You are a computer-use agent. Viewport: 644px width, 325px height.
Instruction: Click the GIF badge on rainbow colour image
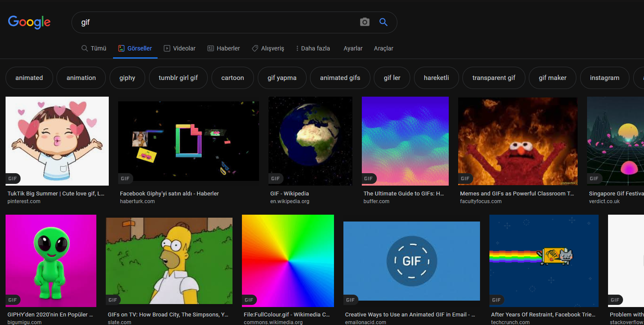coord(249,300)
